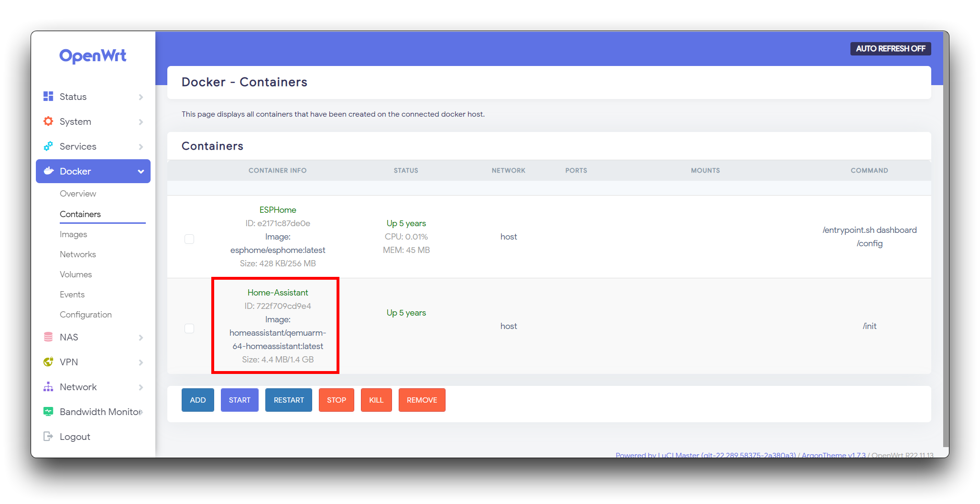This screenshot has height=504, width=980.
Task: Open the ESPHome container link
Action: (x=278, y=210)
